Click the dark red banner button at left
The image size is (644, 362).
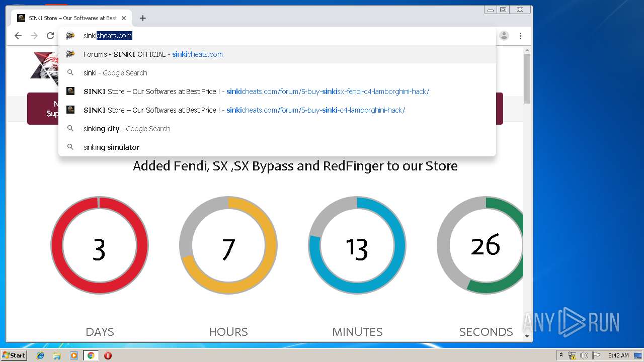pyautogui.click(x=43, y=109)
